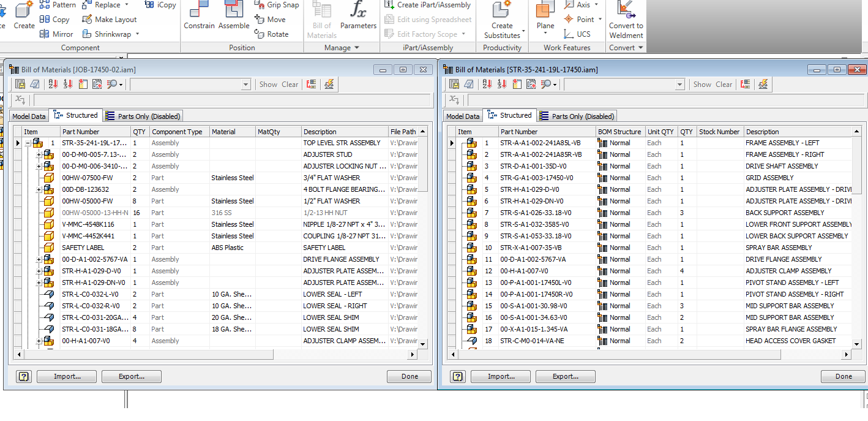Viewport: 868px width, 421px height.
Task: Click Import button in JOB-17450-02 BOM window
Action: coord(67,376)
